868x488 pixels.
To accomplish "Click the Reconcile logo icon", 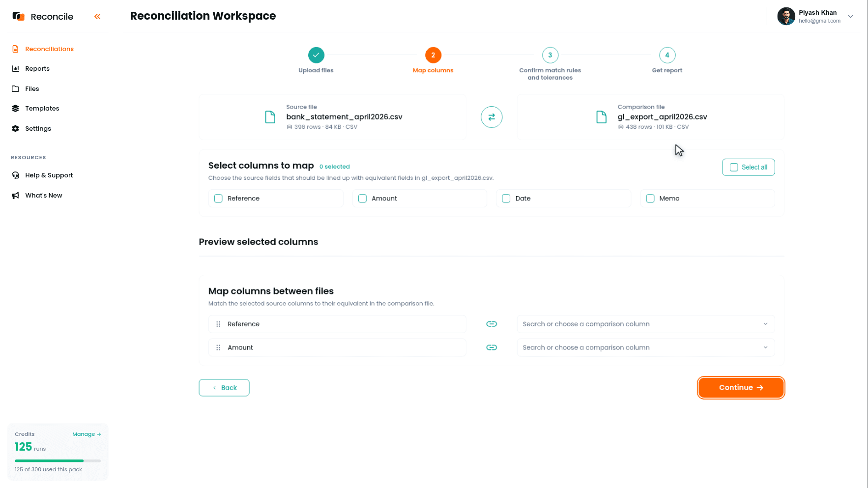I will pos(19,16).
